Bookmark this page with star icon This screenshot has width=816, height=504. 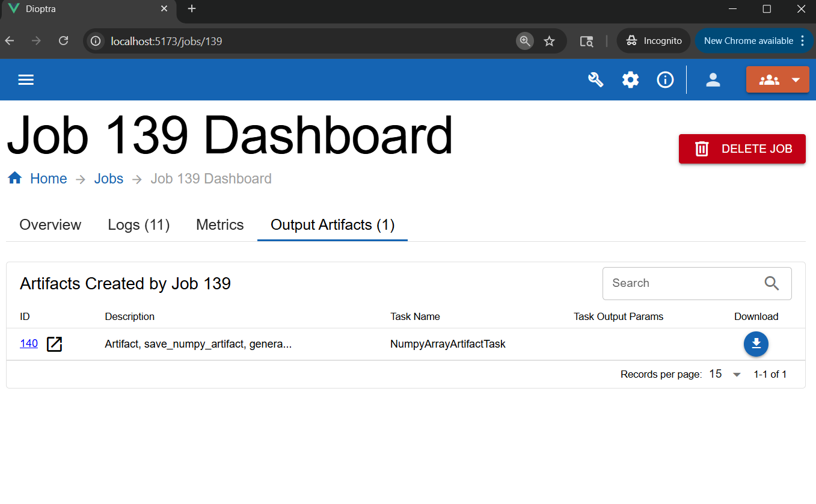549,41
